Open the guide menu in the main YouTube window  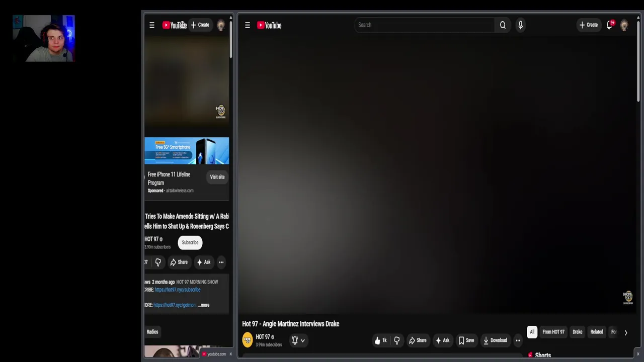coord(248,25)
